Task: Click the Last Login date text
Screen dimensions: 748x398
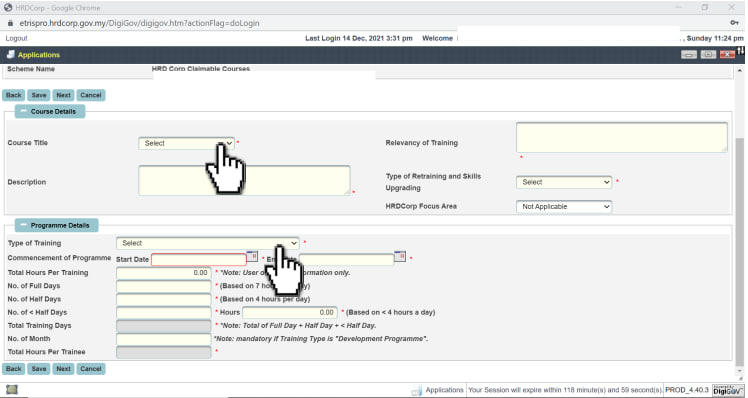Action: (x=359, y=38)
